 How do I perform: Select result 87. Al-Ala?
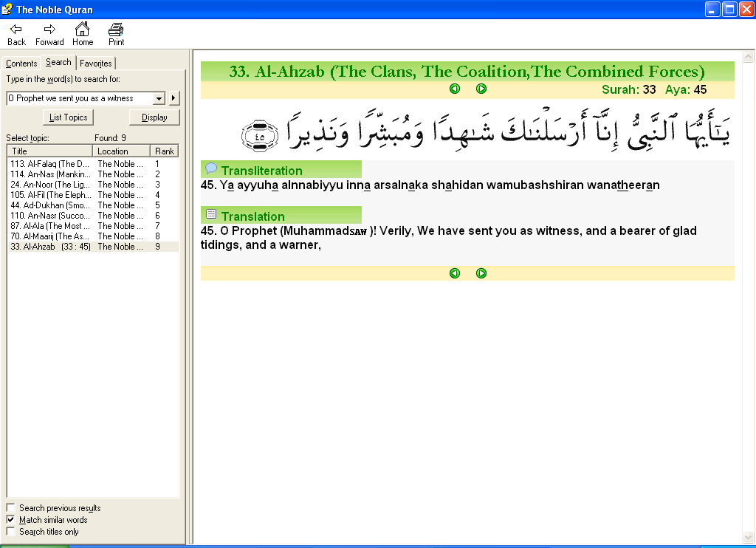coord(93,226)
